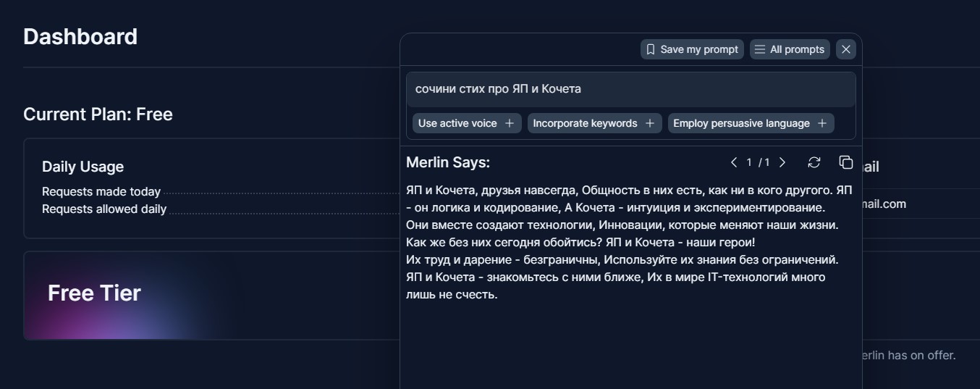
Task: Click the Dashboard page title
Action: click(x=80, y=36)
